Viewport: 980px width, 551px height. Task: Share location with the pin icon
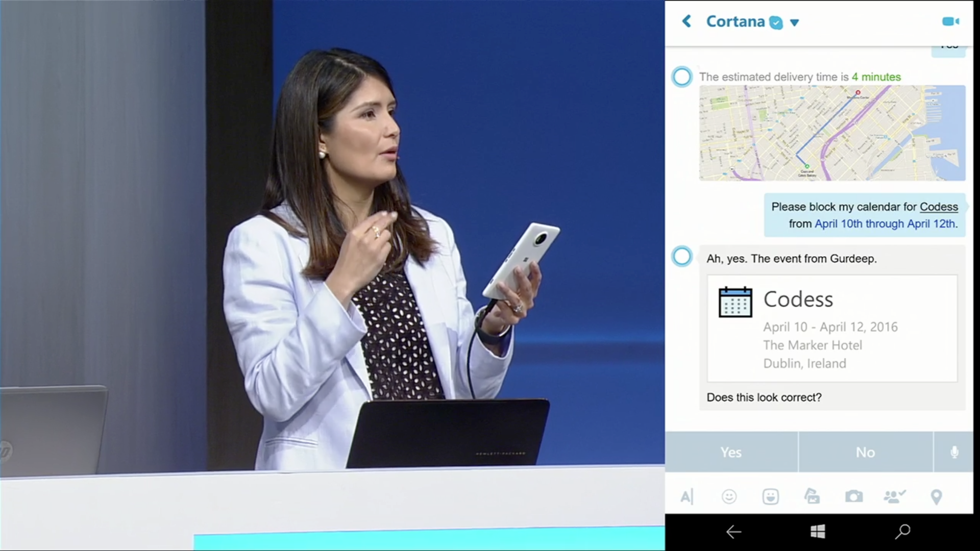click(x=937, y=497)
